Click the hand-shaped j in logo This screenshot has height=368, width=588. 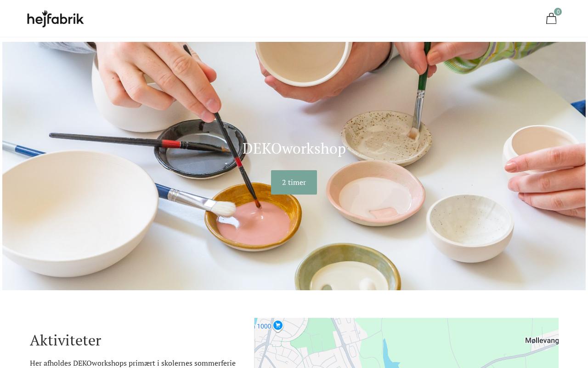pos(45,19)
